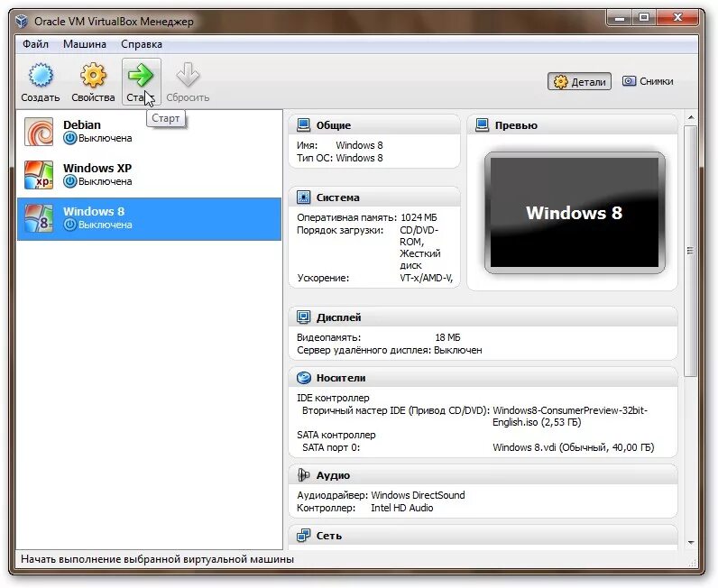The image size is (718, 588).
Task: Open the Файл menu
Action: 36,44
